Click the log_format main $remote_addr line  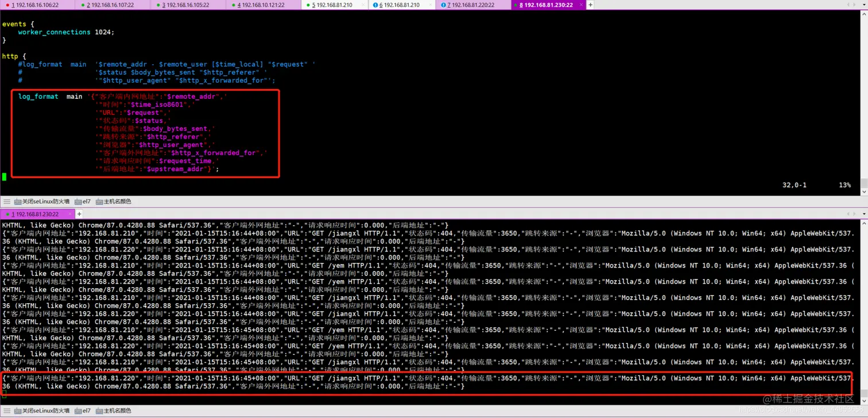[123, 96]
